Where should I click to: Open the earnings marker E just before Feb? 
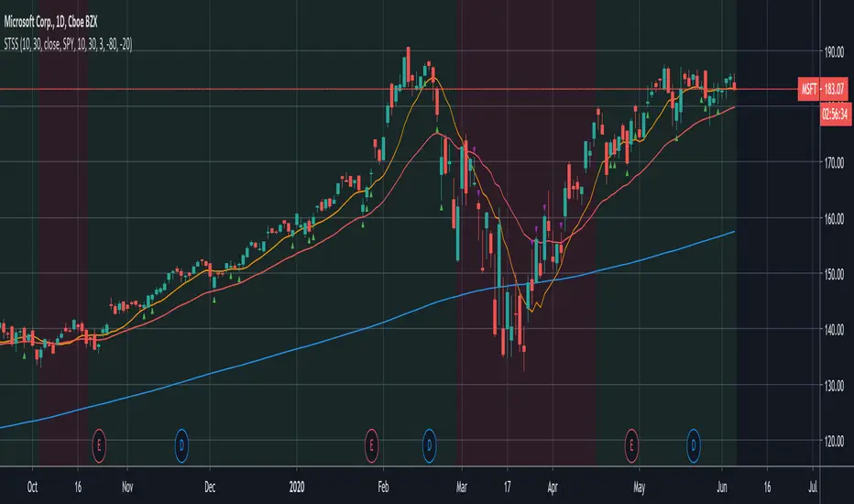click(371, 445)
